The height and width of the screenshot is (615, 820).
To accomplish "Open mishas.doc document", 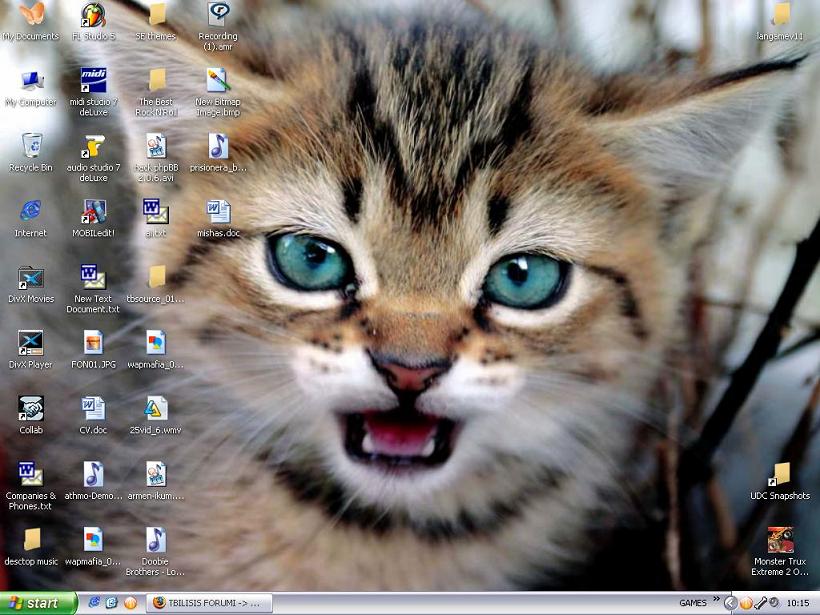I will coord(218,213).
